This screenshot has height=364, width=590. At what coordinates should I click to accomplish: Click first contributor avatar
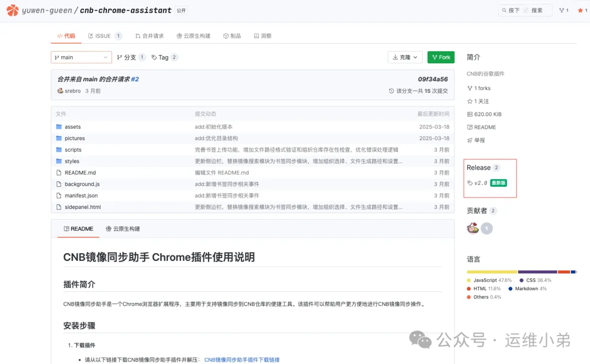point(473,228)
